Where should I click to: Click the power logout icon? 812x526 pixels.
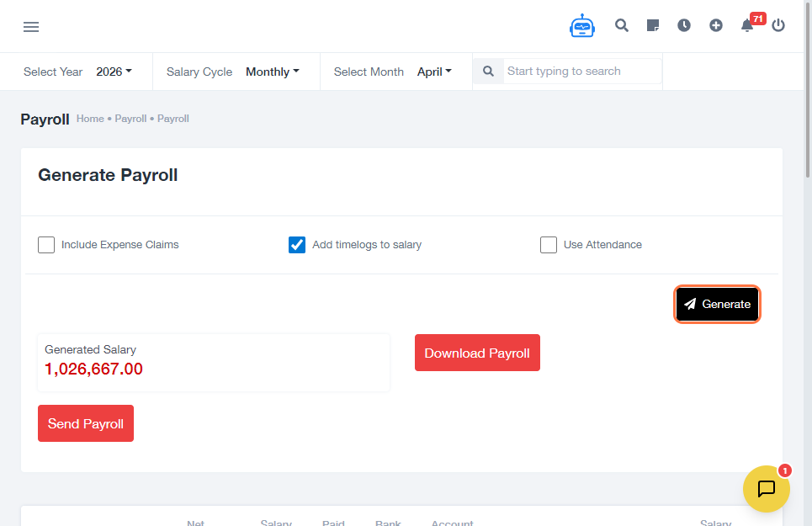778,26
